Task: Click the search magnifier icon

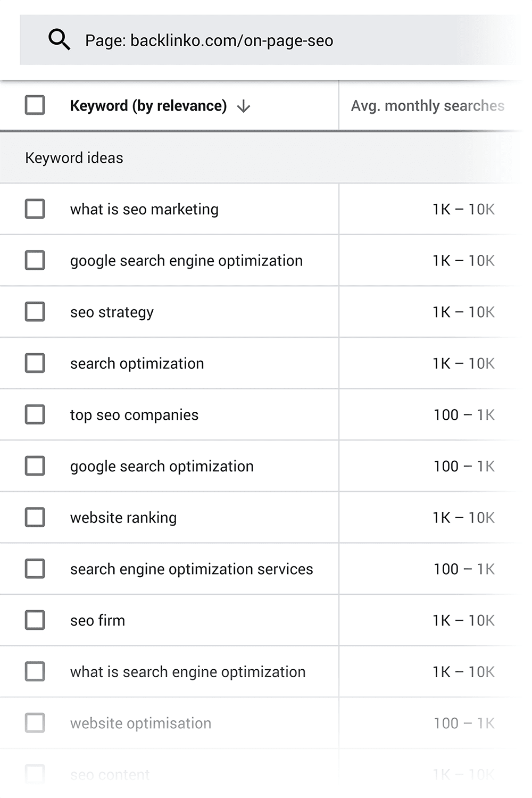Action: pyautogui.click(x=59, y=40)
